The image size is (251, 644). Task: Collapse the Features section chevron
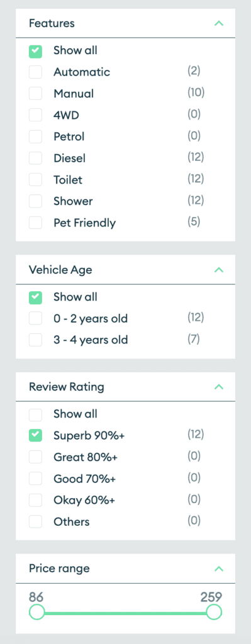(219, 23)
